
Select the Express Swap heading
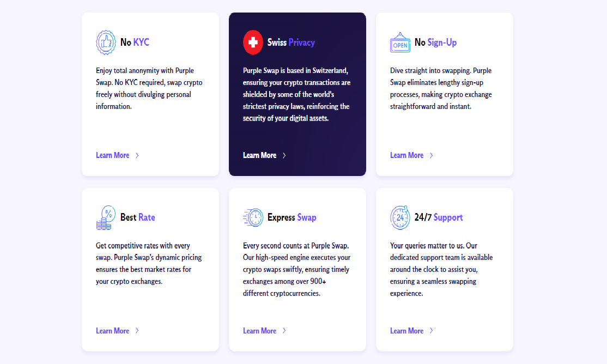click(x=292, y=217)
